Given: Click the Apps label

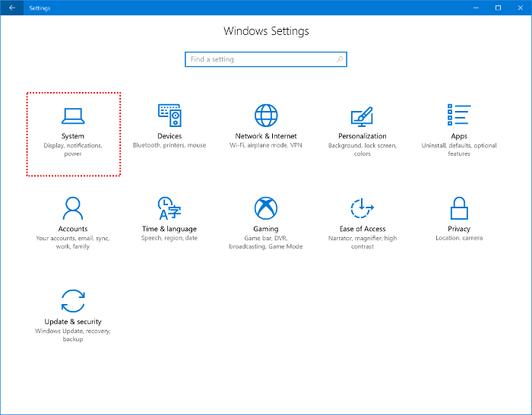Looking at the screenshot, I should click(x=459, y=136).
